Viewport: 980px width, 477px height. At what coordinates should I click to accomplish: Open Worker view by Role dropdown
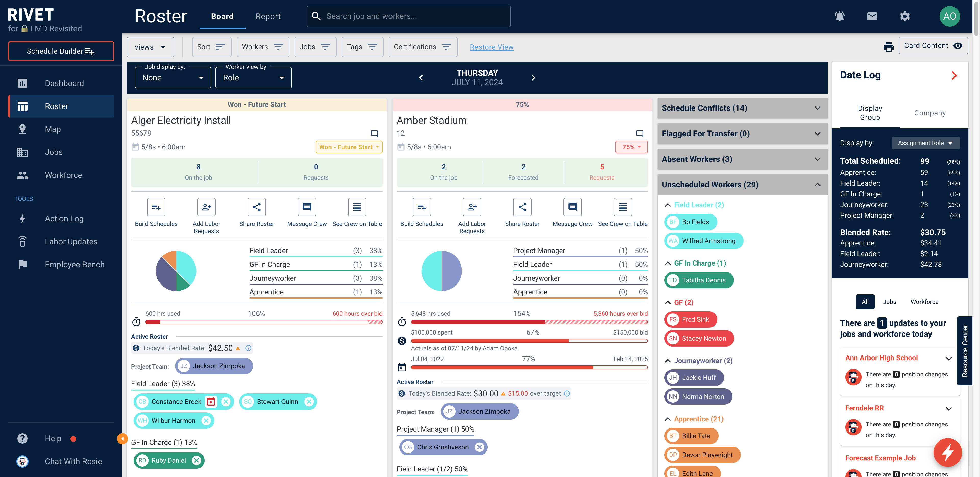coord(253,78)
